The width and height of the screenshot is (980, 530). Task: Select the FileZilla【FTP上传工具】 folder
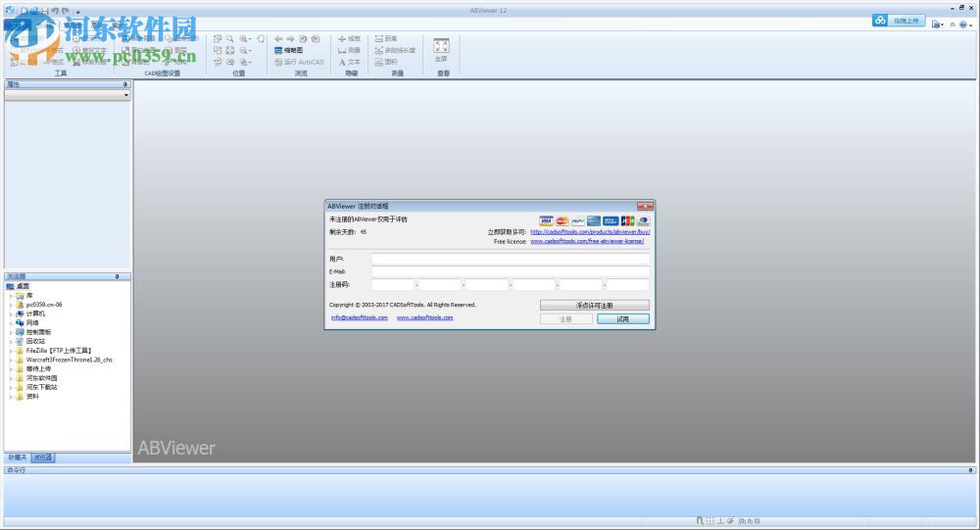[x=59, y=351]
